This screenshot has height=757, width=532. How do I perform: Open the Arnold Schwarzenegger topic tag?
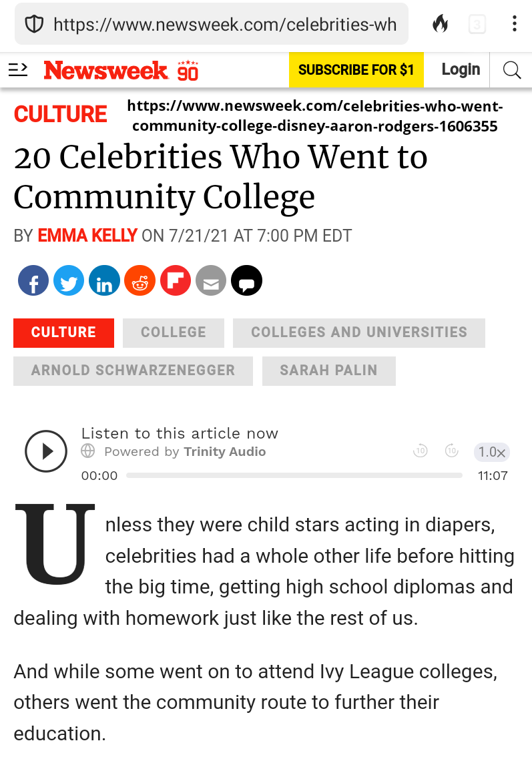[x=133, y=370]
